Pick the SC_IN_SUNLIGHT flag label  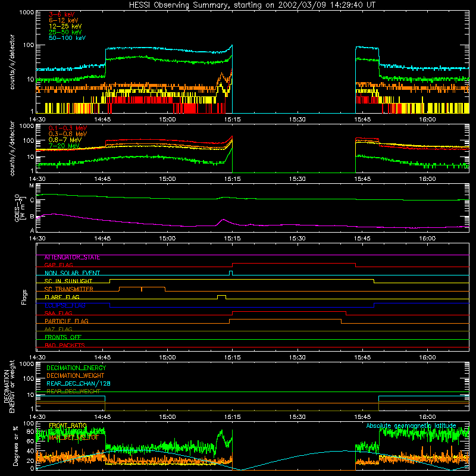[x=68, y=281]
